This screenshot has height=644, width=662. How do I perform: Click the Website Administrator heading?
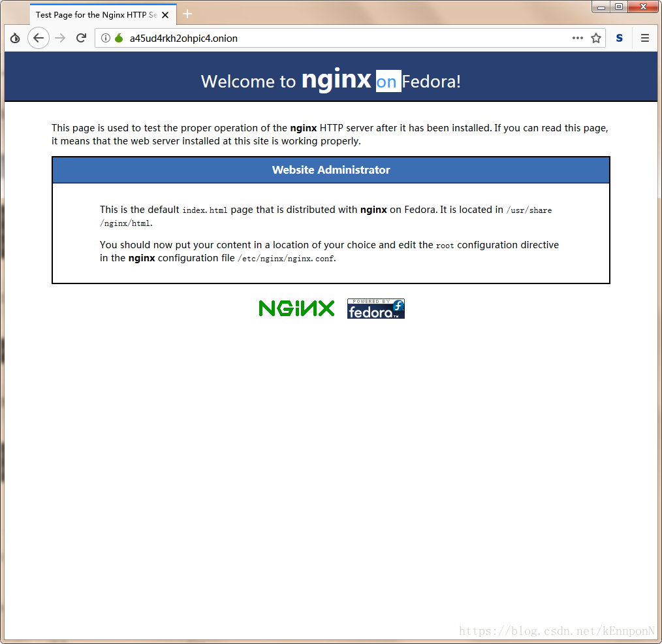(331, 170)
